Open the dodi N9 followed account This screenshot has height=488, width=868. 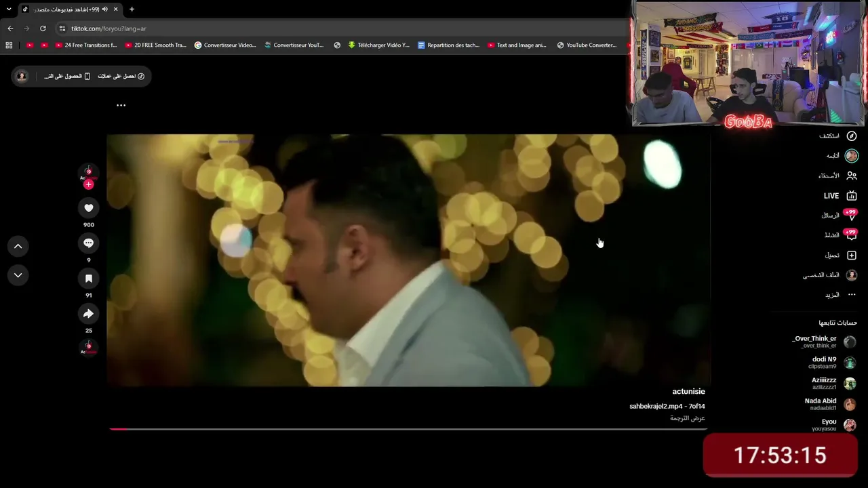click(832, 363)
